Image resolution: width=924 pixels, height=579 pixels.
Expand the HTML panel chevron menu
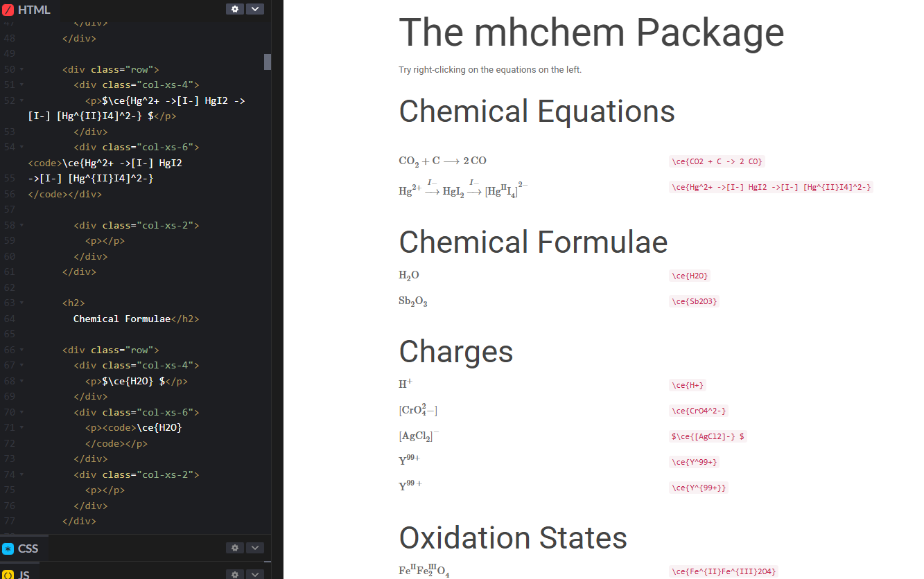point(254,8)
